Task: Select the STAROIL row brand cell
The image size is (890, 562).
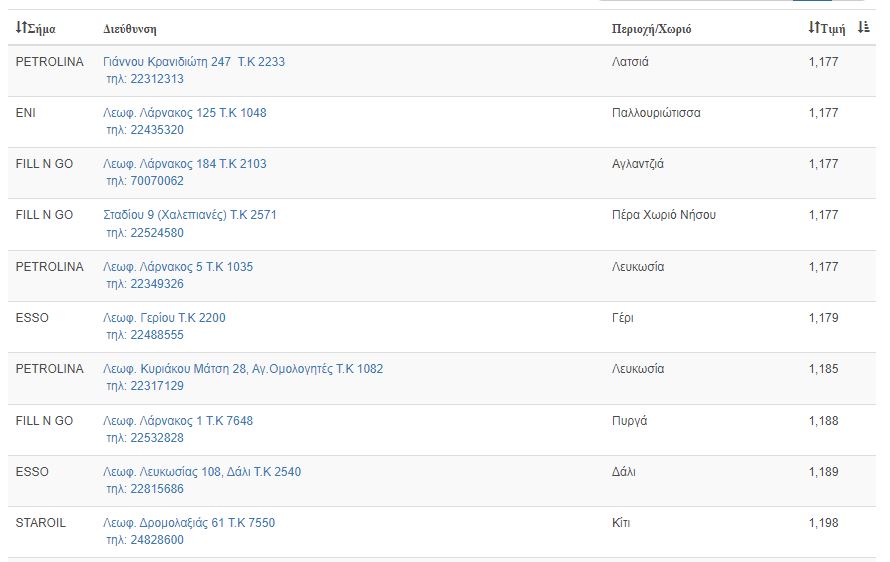Action: coord(41,523)
